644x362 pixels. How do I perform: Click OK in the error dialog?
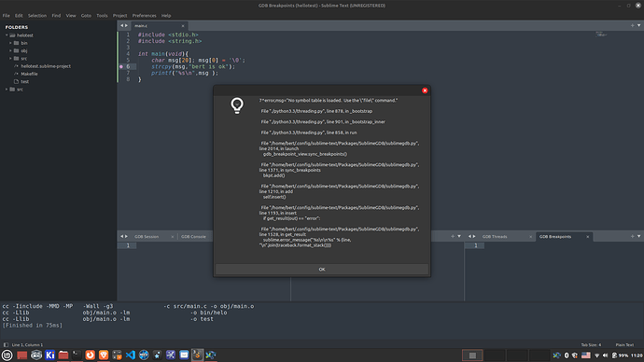click(322, 270)
